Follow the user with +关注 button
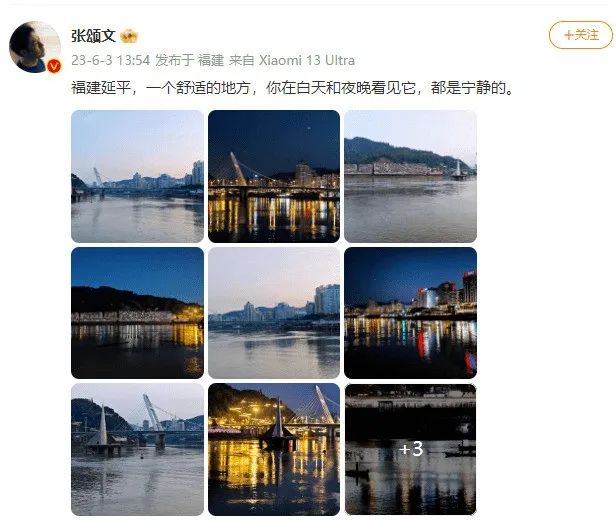Viewport: 616px width, 523px height. coord(581,35)
